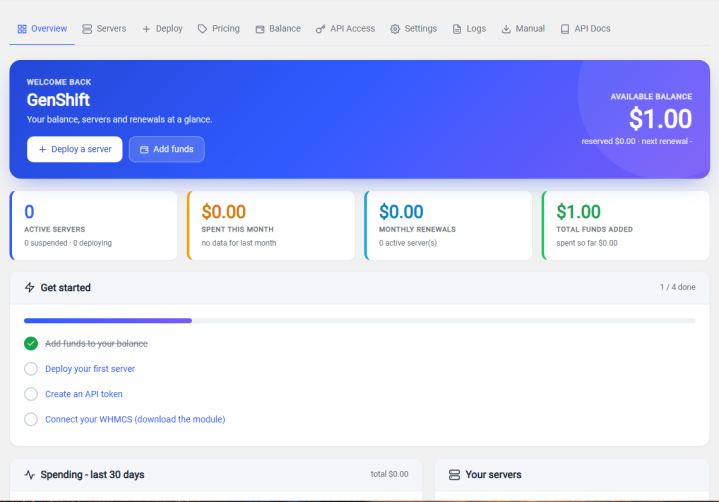
Task: Click 'no data for last month' text
Action: (239, 243)
